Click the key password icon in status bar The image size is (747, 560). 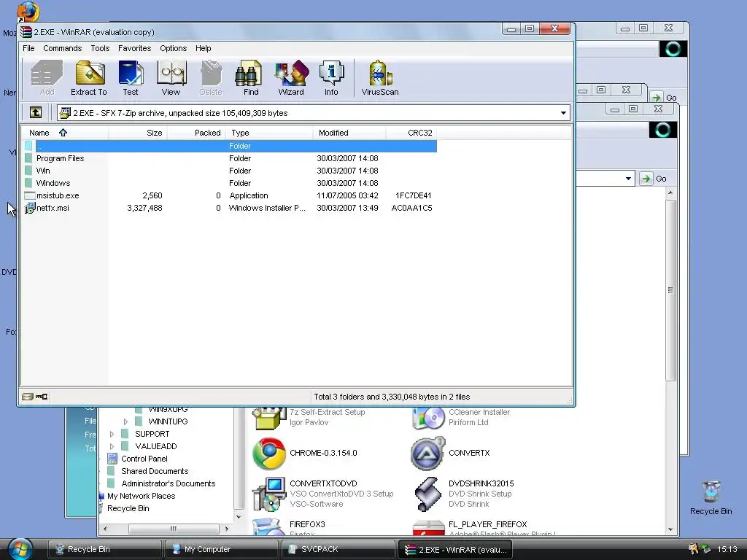(x=42, y=396)
